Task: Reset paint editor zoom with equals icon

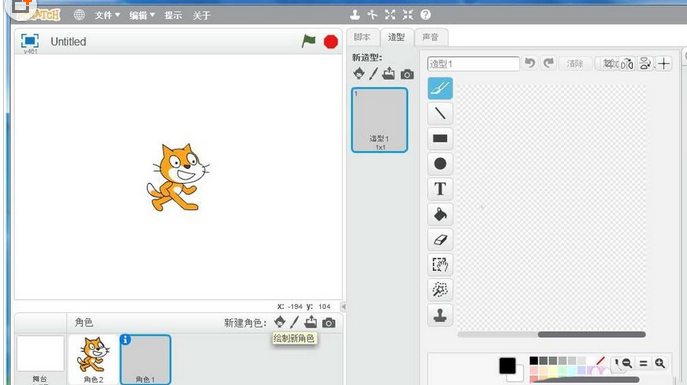Action: point(643,363)
